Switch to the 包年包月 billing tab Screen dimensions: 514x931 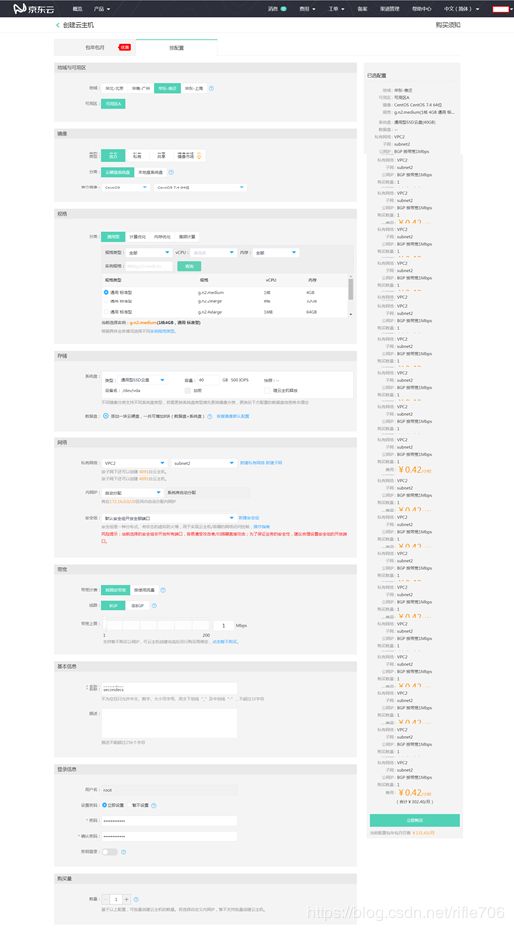pos(95,48)
